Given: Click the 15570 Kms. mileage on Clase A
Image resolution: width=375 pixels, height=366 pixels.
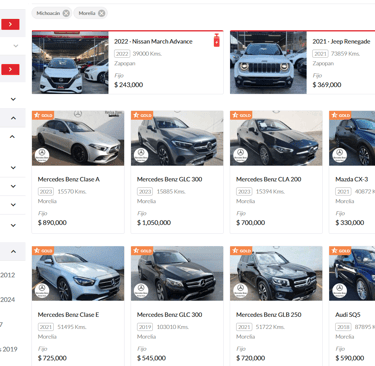Looking at the screenshot, I should tap(72, 192).
